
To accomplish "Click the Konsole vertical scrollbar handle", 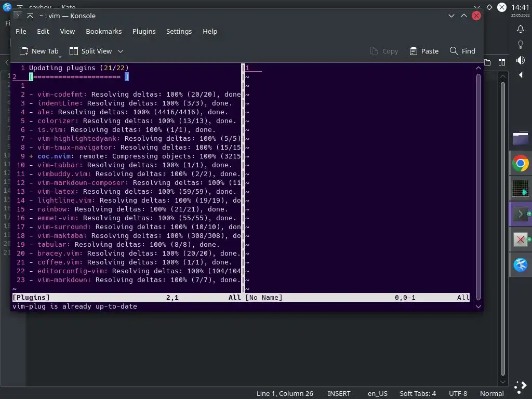I will pyautogui.click(x=478, y=187).
